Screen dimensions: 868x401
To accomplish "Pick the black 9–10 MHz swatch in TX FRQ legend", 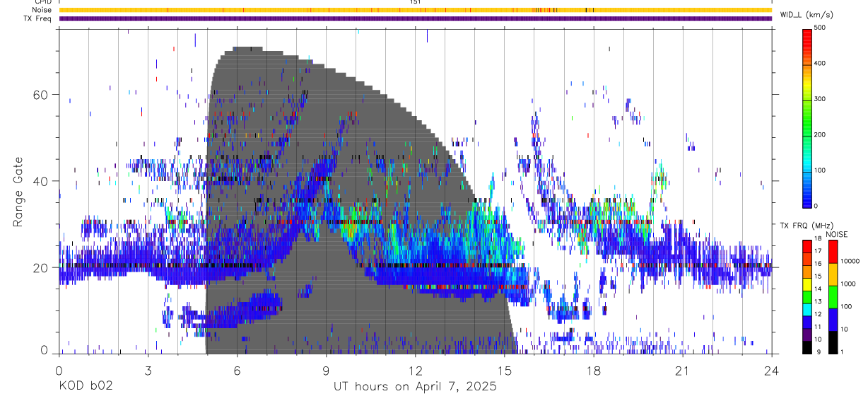I will tap(807, 347).
